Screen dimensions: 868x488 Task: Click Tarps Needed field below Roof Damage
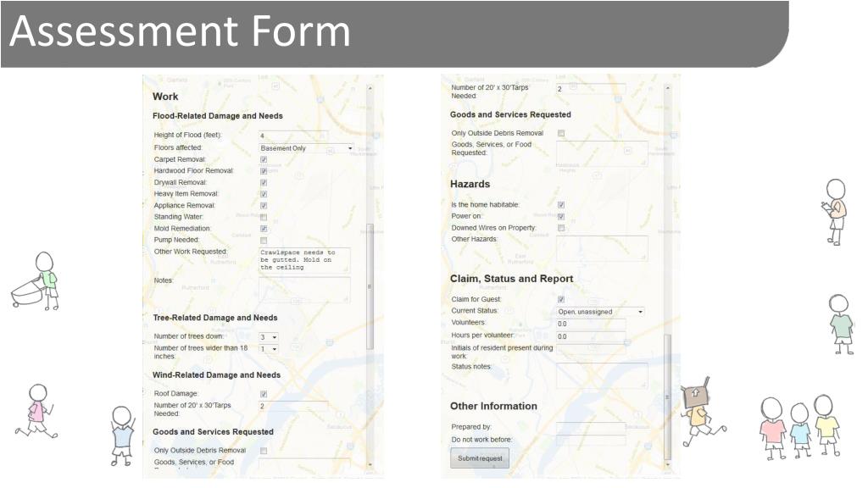pos(292,406)
